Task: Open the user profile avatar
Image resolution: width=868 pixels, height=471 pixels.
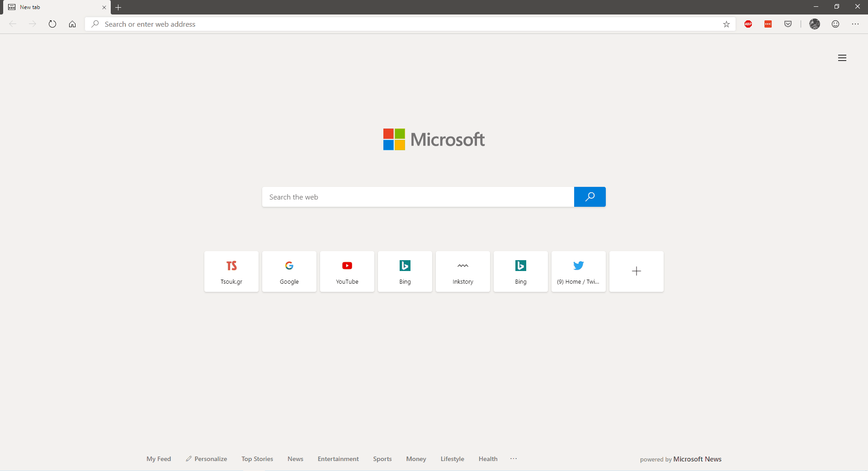Action: coord(815,24)
